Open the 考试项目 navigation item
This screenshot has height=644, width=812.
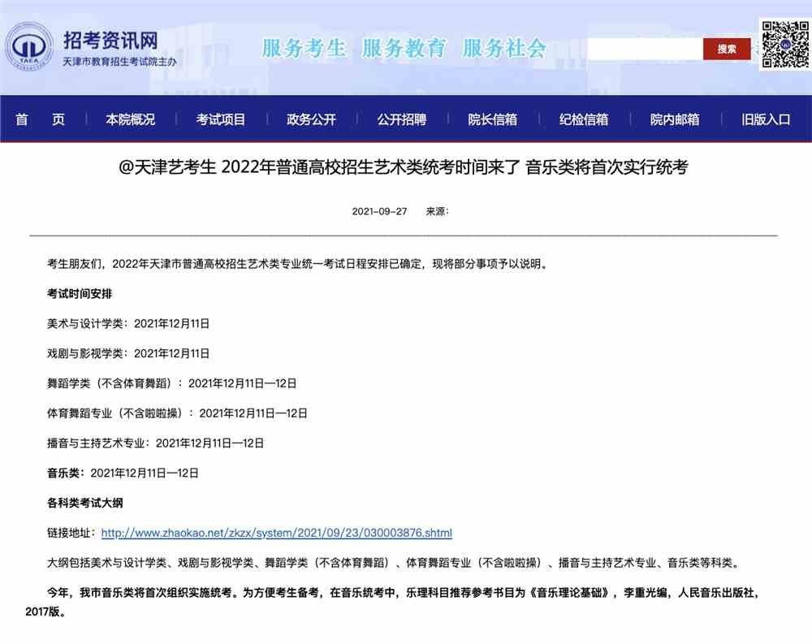tap(221, 119)
